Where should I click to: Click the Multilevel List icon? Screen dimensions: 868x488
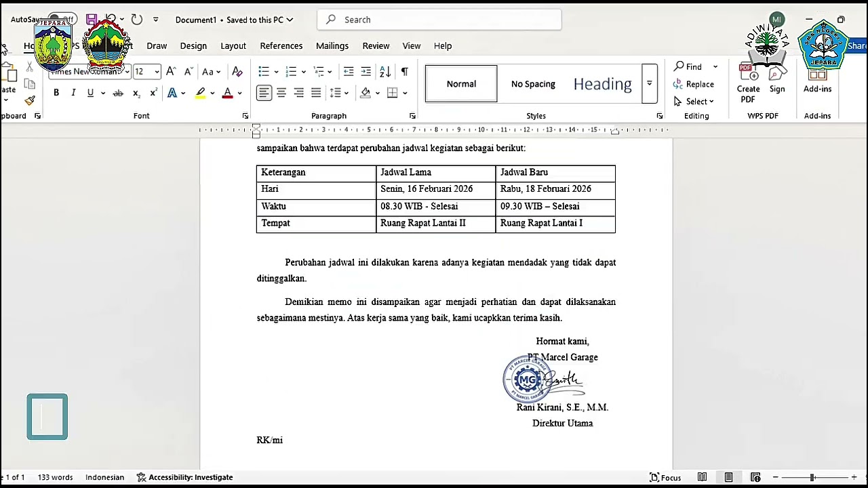pos(318,71)
